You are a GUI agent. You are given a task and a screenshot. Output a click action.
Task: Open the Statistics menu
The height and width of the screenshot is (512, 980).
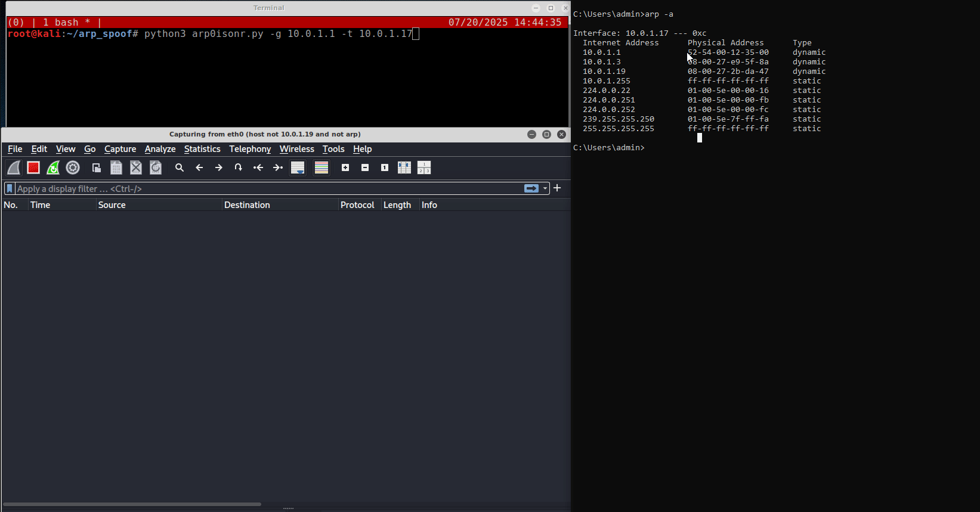(202, 149)
